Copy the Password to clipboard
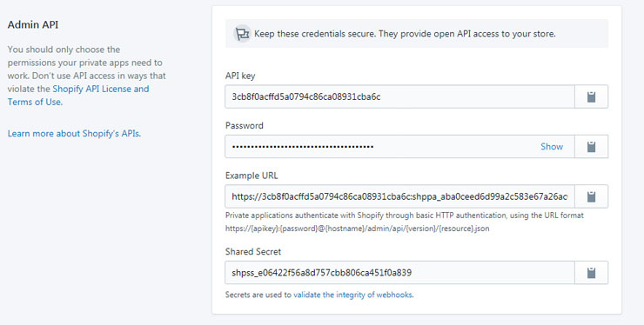The width and height of the screenshot is (644, 325). coord(591,147)
